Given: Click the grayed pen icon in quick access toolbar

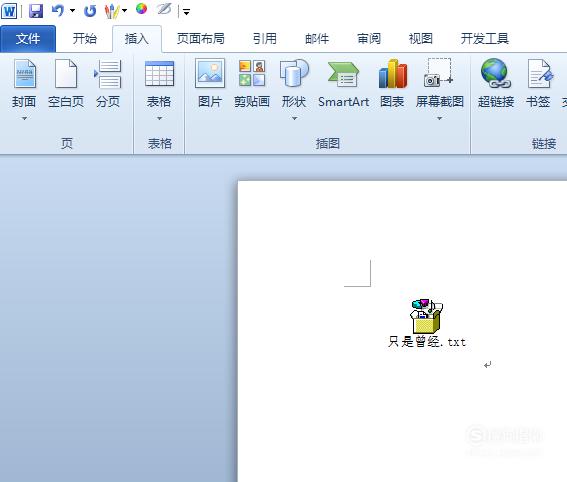Looking at the screenshot, I should click(x=164, y=9).
